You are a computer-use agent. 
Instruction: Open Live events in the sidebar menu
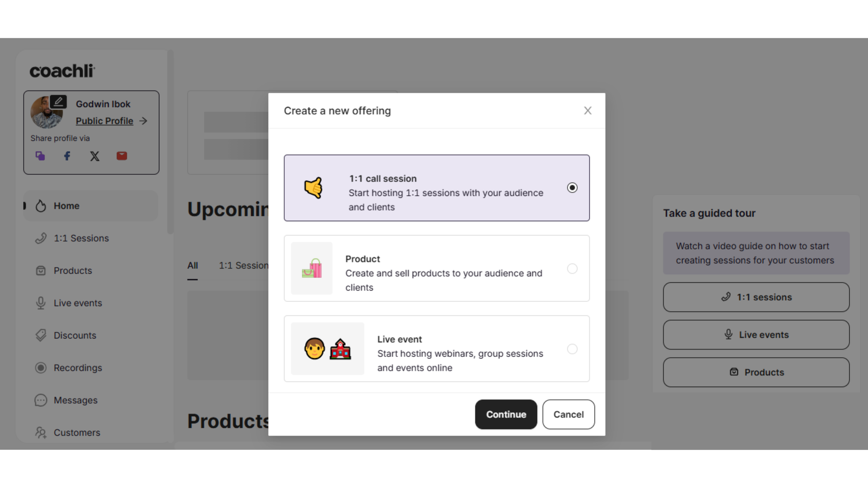78,303
